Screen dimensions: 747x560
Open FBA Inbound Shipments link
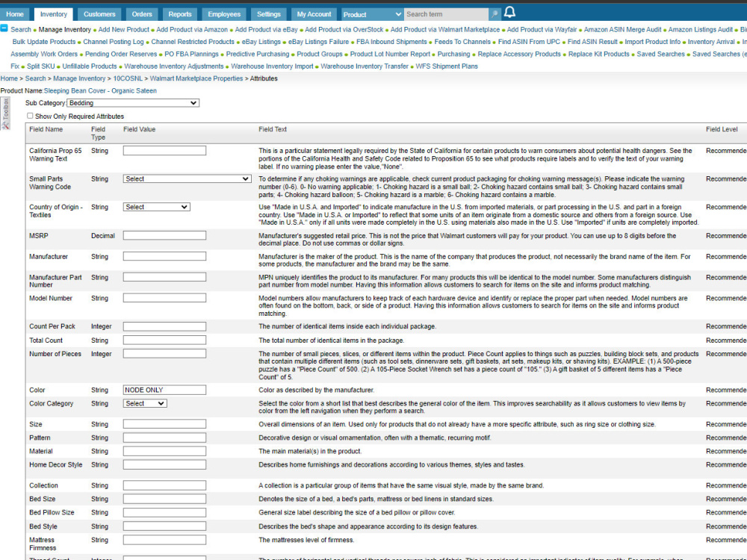(391, 42)
